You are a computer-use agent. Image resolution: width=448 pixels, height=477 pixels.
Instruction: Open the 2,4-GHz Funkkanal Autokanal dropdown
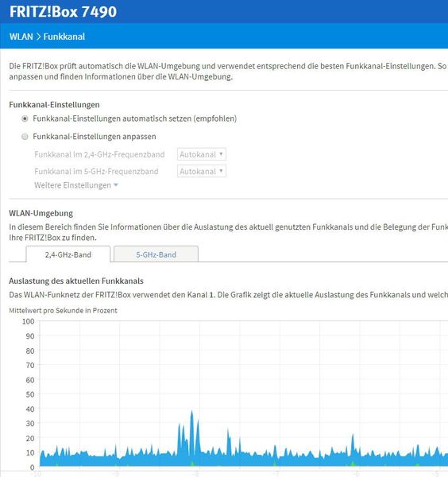pos(202,154)
